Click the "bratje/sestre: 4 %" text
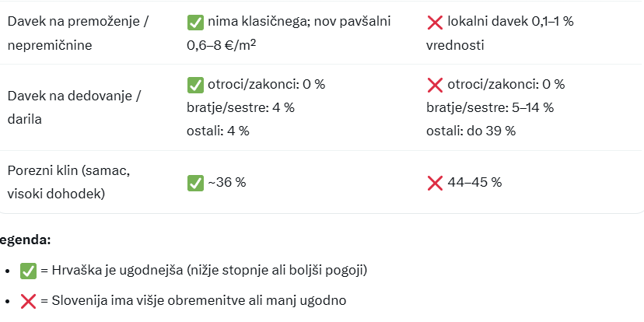Image resolution: width=644 pixels, height=322 pixels. pyautogui.click(x=240, y=107)
